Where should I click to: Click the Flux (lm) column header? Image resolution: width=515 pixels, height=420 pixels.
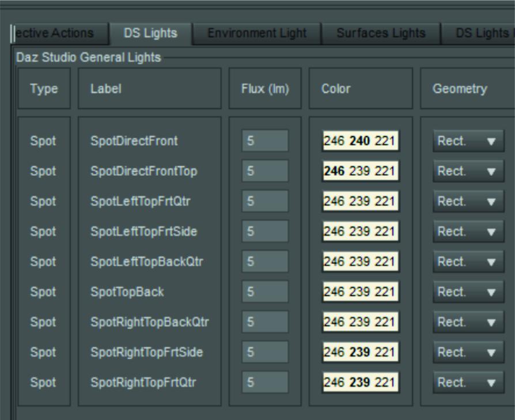tap(265, 89)
